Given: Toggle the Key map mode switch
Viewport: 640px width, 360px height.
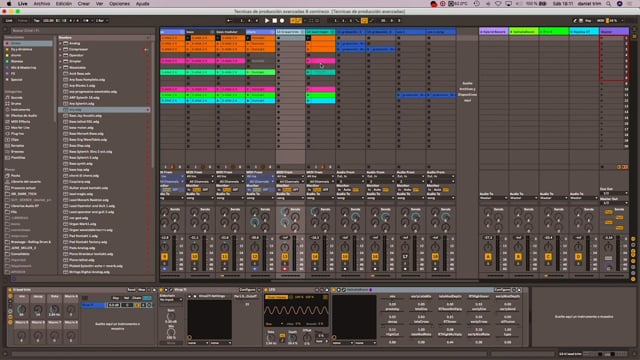Looking at the screenshot, I should pyautogui.click(x=589, y=20).
